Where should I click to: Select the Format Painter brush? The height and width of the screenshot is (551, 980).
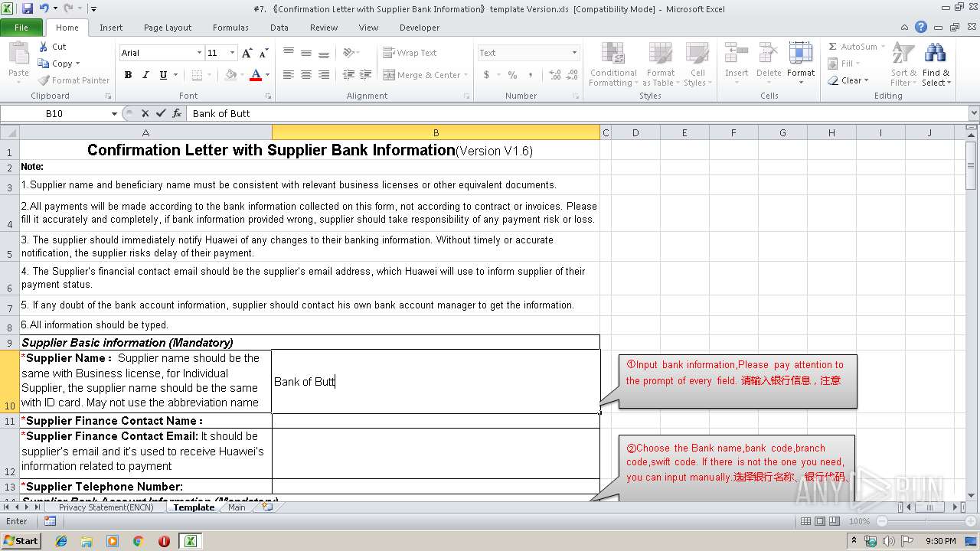(x=44, y=80)
